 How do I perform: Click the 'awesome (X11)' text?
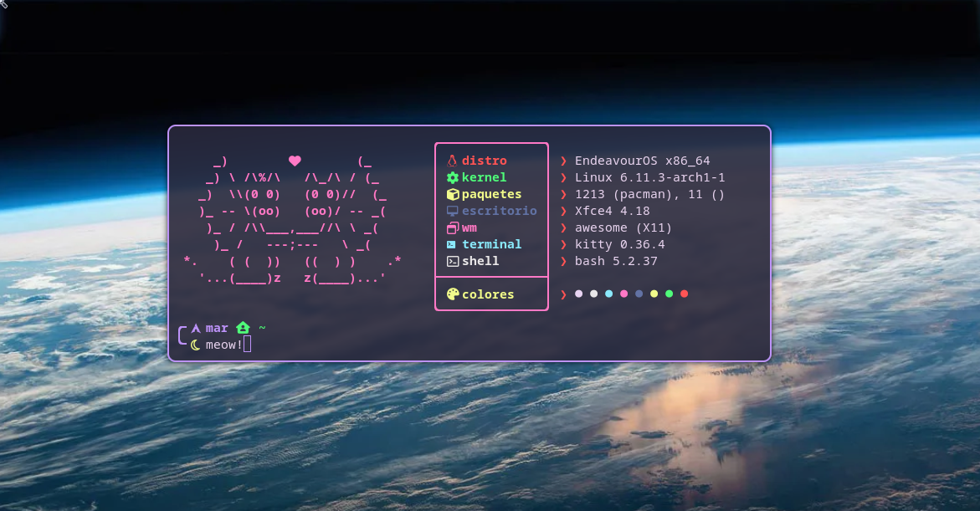tap(623, 228)
